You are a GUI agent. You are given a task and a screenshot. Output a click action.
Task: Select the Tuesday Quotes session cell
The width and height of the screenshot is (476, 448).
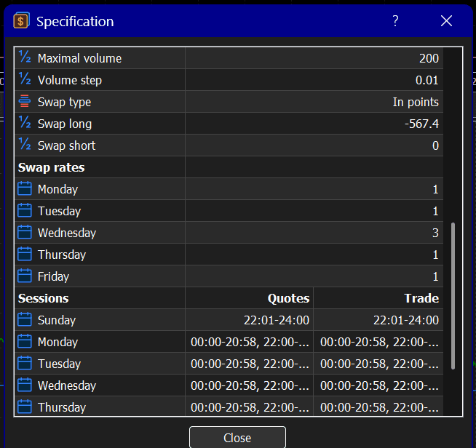(x=250, y=364)
